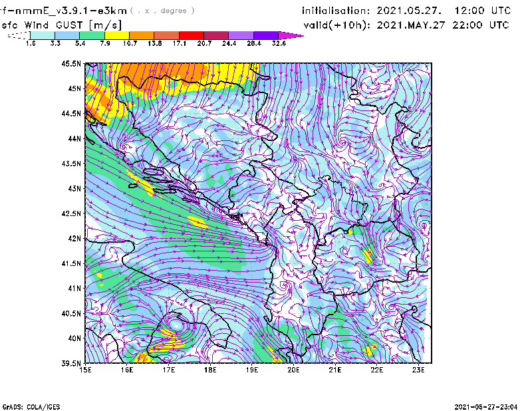Click the crimson 20.7–24.4 legend swatch
532x411 pixels.
[x=216, y=35]
